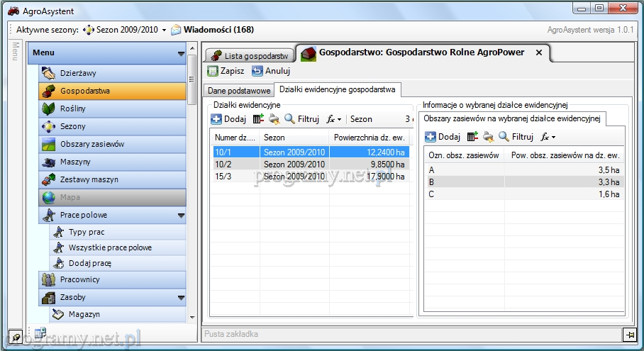Toggle the pin icon at bottom-left of sidebar
The height and width of the screenshot is (351, 644).
pos(14,335)
